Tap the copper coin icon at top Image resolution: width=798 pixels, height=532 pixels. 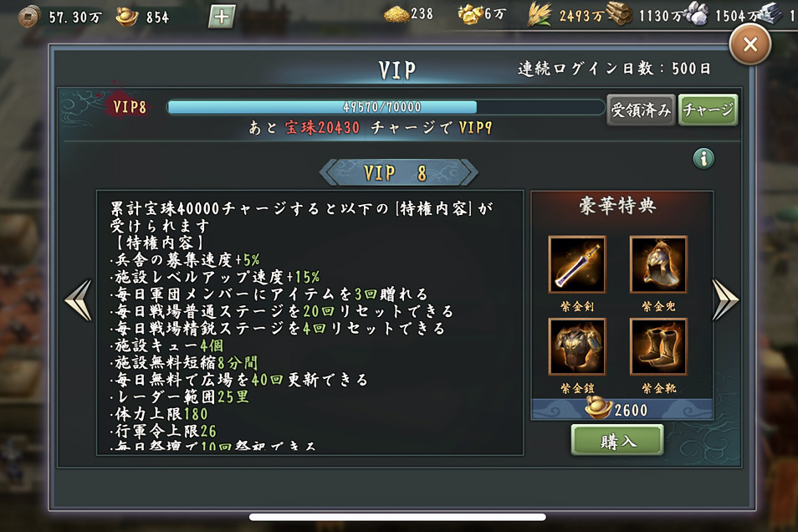point(28,17)
